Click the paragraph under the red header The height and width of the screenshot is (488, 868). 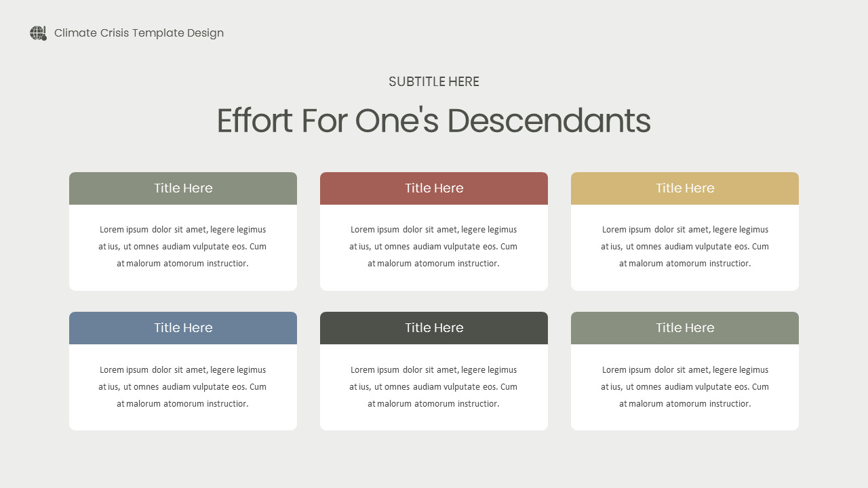click(x=434, y=247)
